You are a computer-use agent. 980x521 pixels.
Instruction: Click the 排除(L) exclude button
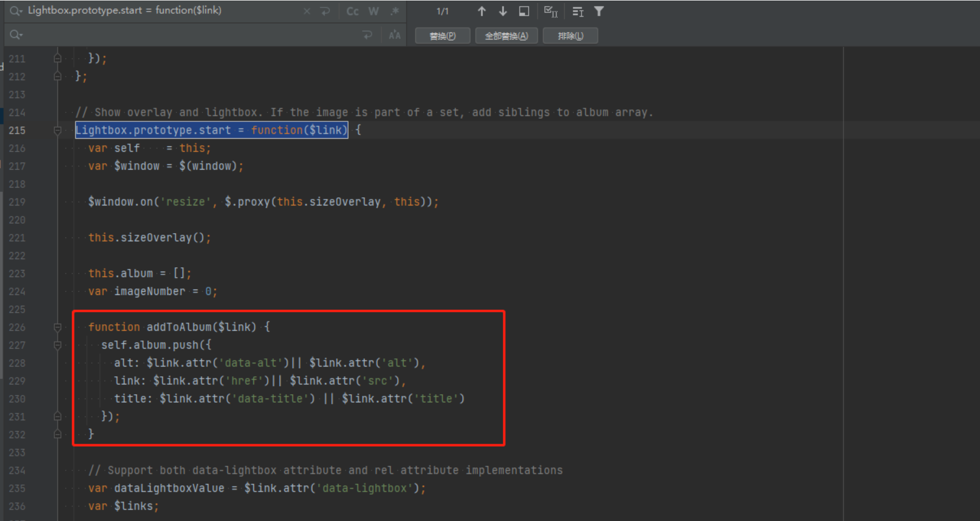coord(571,36)
